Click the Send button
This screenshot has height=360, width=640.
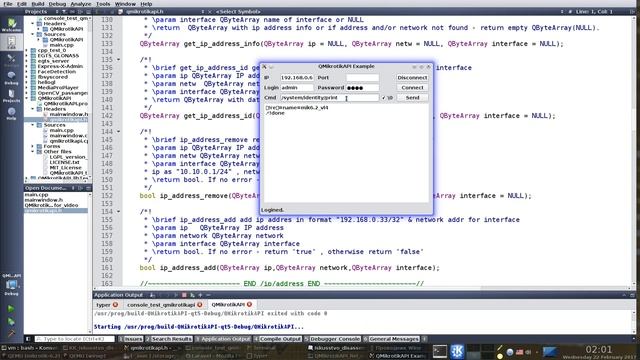[412, 98]
